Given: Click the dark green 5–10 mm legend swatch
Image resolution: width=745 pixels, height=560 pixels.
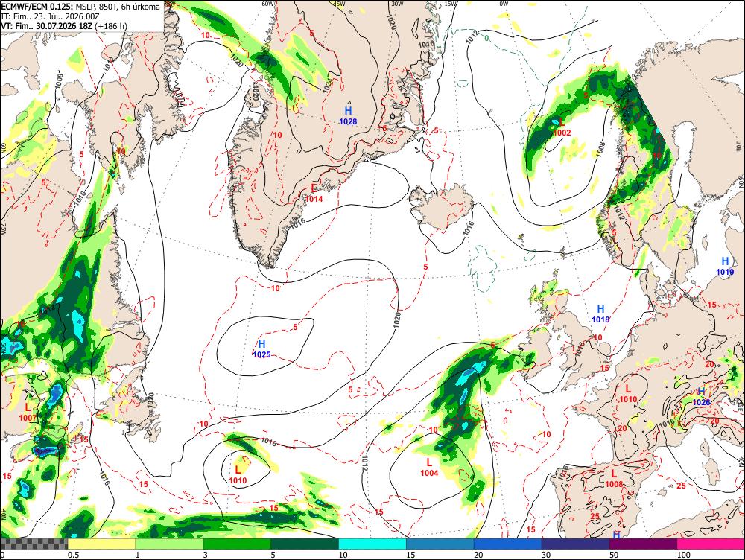Looking at the screenshot, I should click(x=305, y=544).
